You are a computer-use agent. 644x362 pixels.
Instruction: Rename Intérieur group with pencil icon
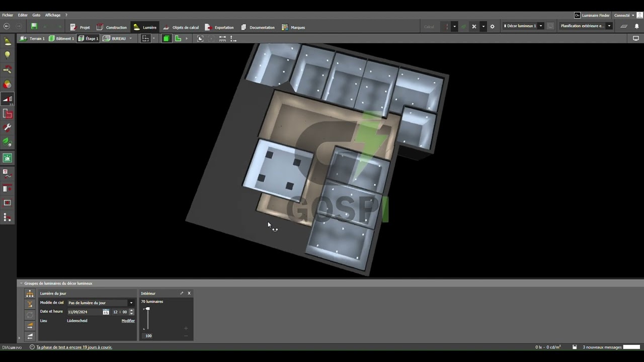tap(182, 294)
